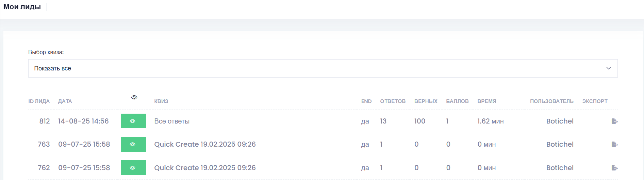The height and width of the screenshot is (180, 644).
Task: Click the Баллов column header
Action: point(457,101)
